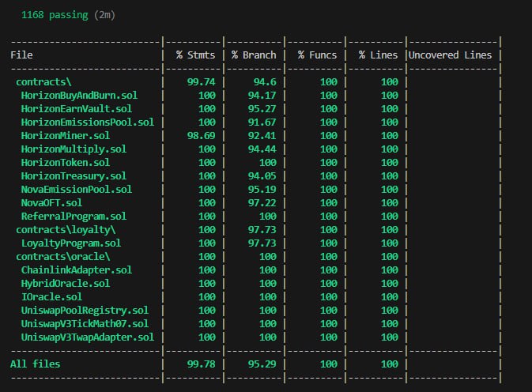Click the HybridOracle.sol file name
Viewport: 532px width, 392px height.
(x=66, y=283)
